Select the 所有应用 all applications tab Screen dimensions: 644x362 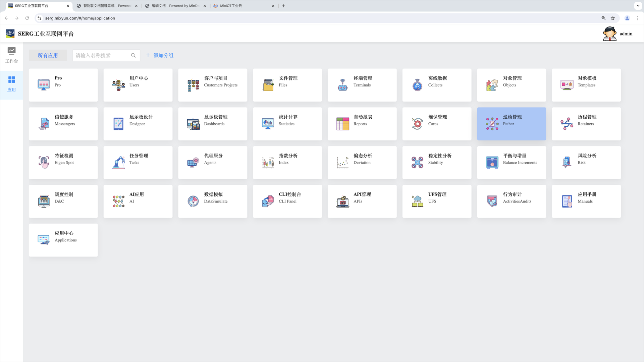pyautogui.click(x=48, y=55)
